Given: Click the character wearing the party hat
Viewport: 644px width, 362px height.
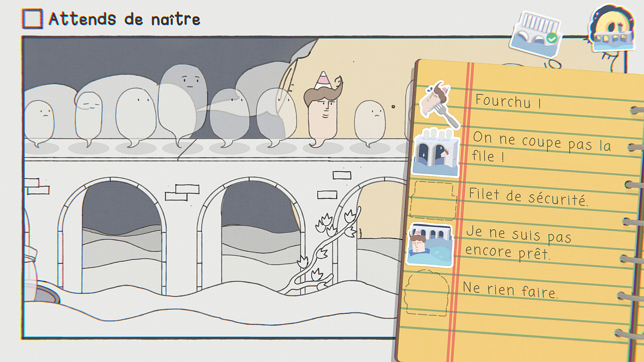Looking at the screenshot, I should point(323,111).
